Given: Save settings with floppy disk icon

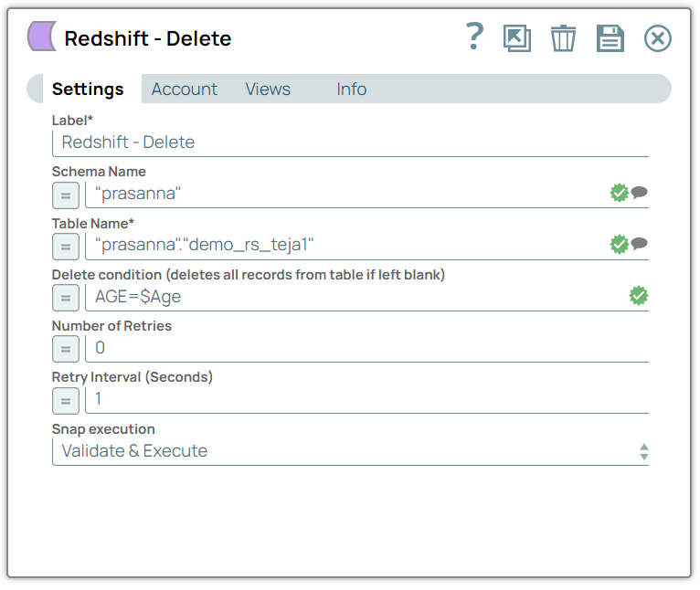Looking at the screenshot, I should (610, 38).
